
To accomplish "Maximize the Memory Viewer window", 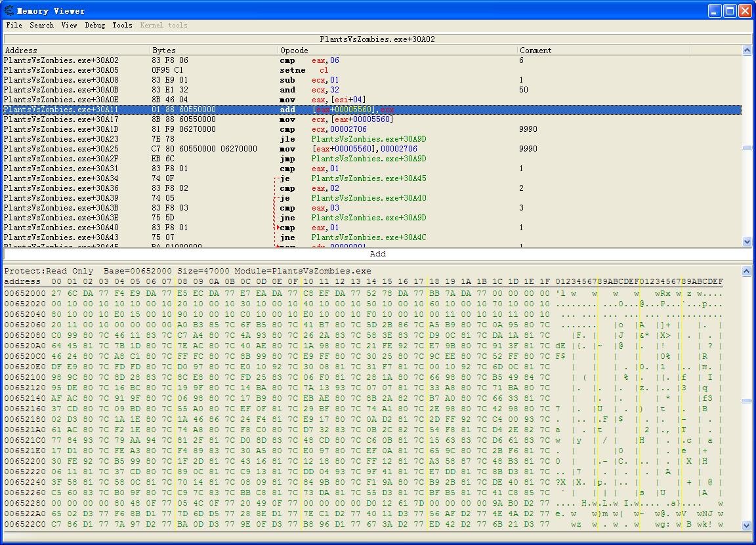I will coord(730,10).
